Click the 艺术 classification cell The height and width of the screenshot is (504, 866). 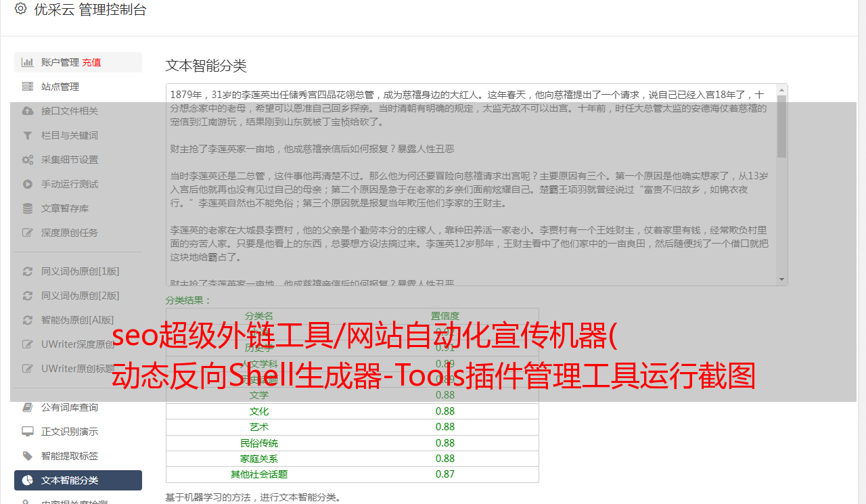[x=259, y=427]
